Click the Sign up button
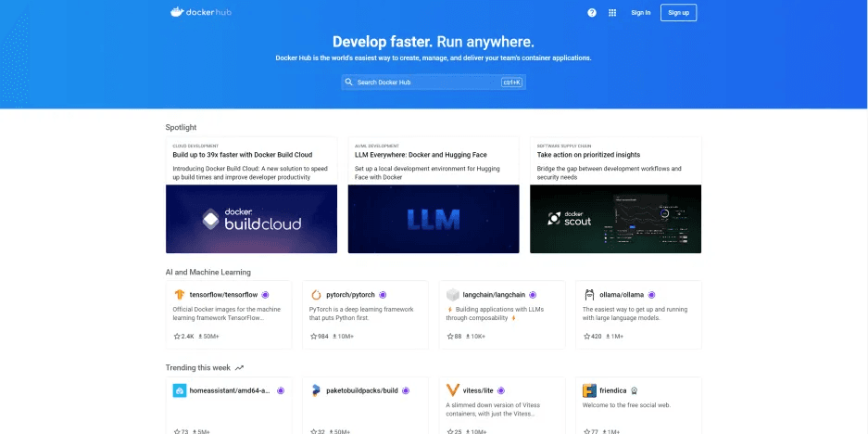868x434 pixels. [x=678, y=13]
